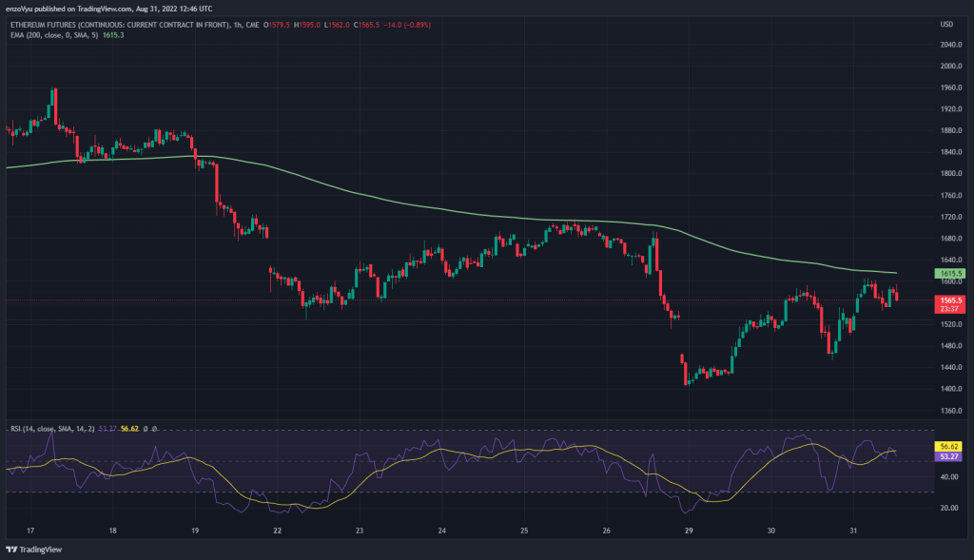Click the 1440.0 price axis label
Screen dimensions: 974x560
tap(951, 368)
